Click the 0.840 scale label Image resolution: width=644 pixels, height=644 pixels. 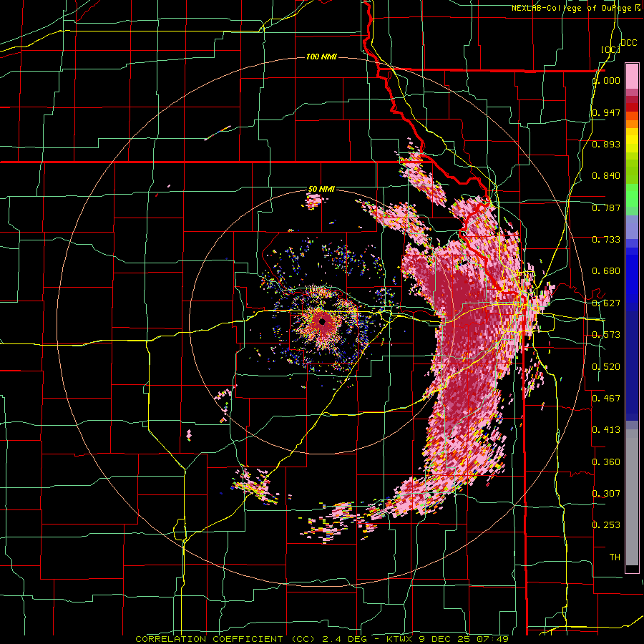(606, 176)
